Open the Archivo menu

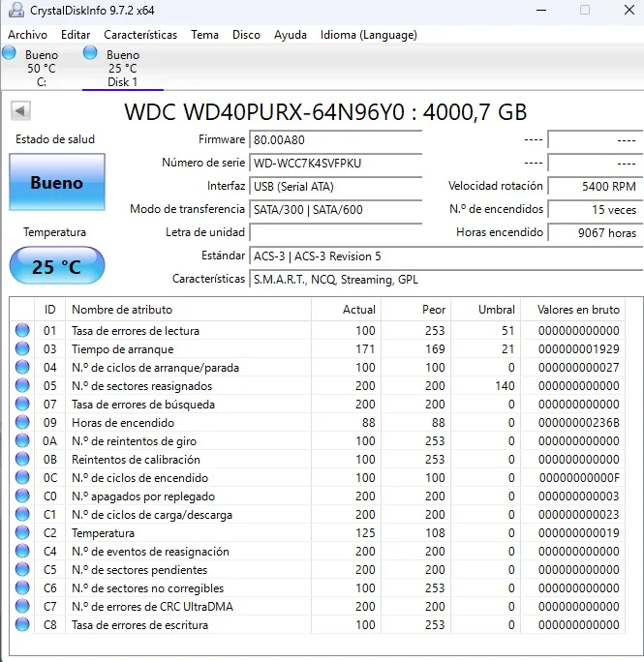point(27,35)
